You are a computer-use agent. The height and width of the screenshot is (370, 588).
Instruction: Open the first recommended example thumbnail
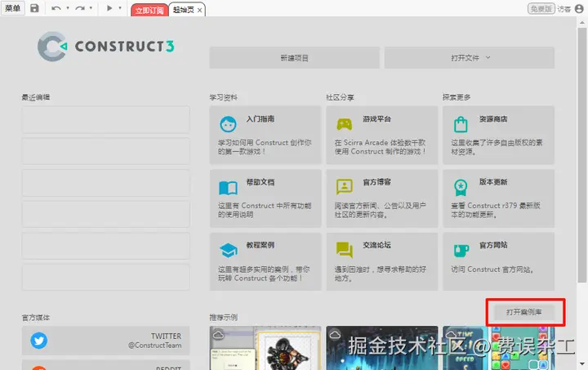265,348
